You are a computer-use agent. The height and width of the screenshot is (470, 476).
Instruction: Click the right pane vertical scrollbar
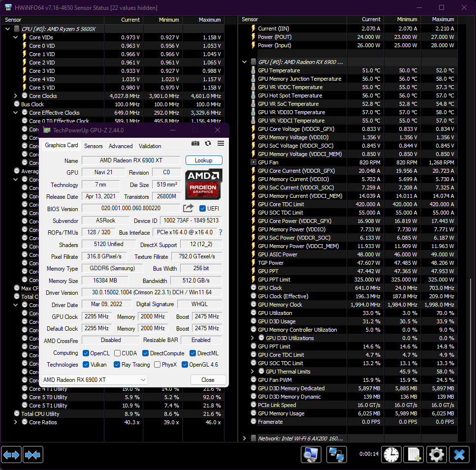tap(471, 352)
